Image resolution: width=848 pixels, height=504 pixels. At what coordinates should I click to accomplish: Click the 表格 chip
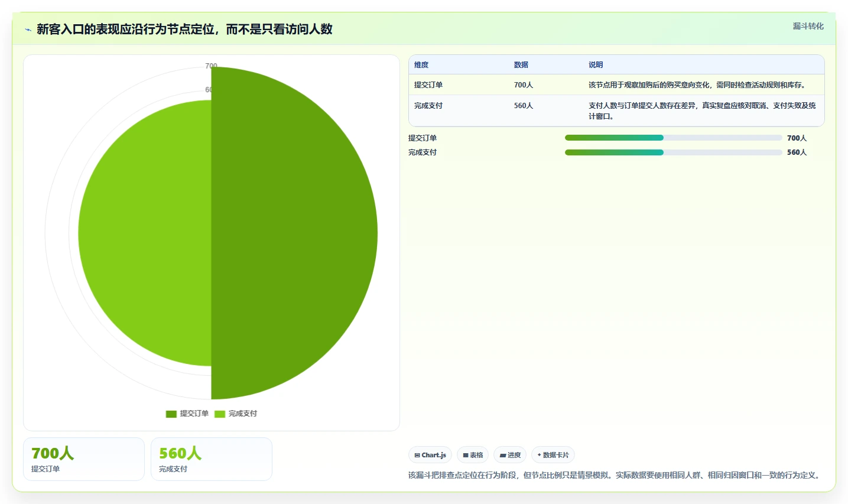tap(473, 455)
